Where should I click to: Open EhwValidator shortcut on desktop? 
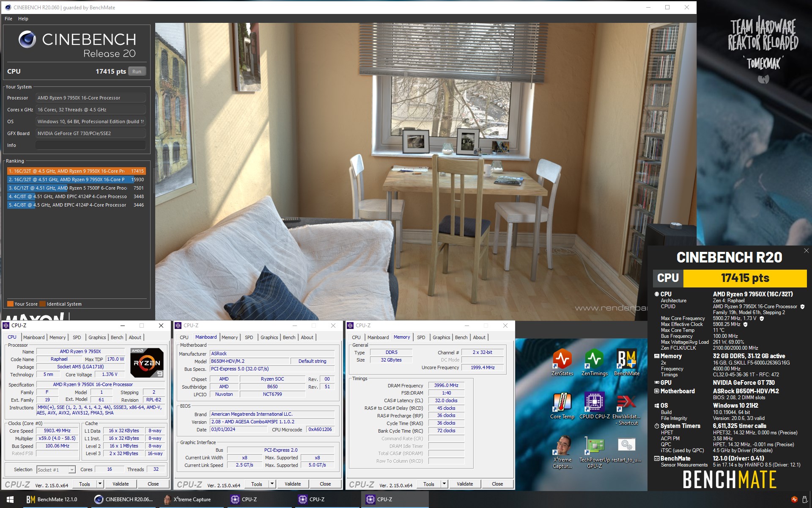[626, 409]
